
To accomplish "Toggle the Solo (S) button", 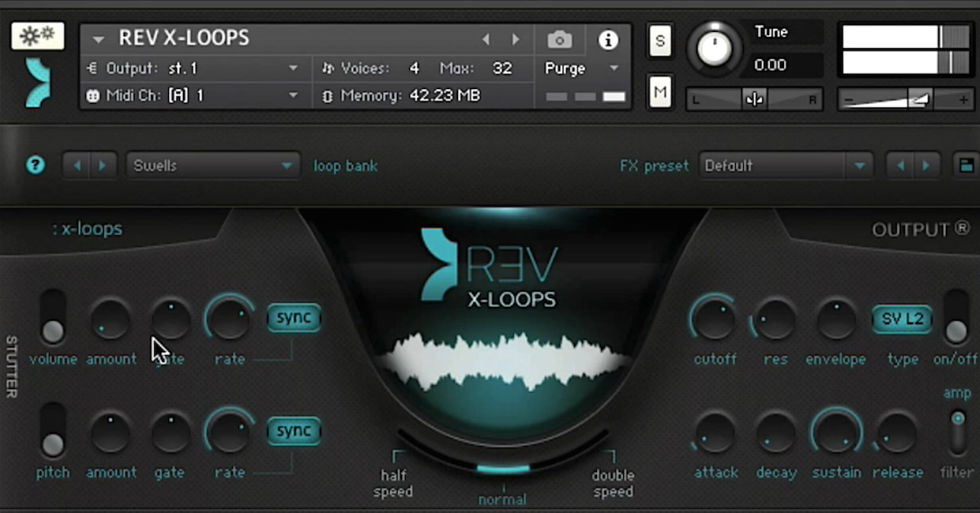I will click(x=660, y=40).
